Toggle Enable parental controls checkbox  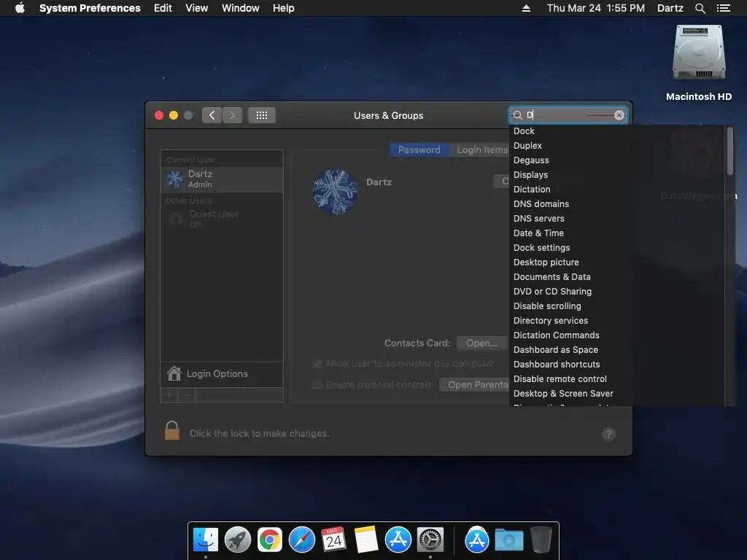pyautogui.click(x=317, y=384)
